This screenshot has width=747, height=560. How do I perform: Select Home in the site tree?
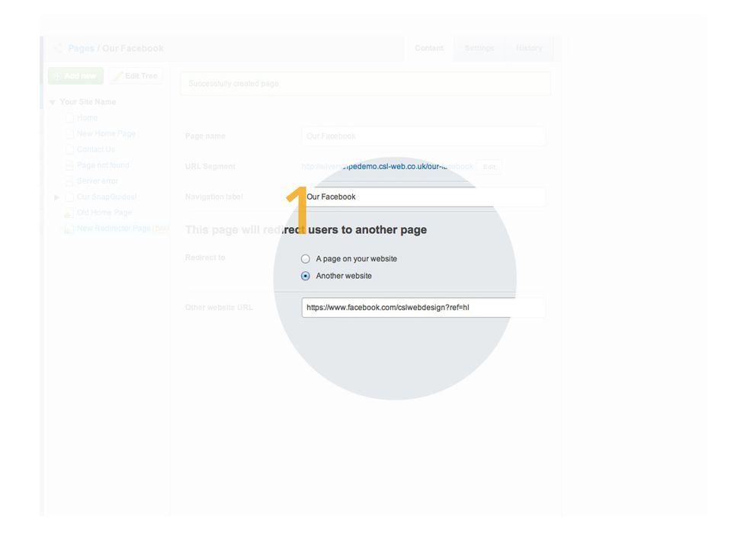(x=87, y=117)
